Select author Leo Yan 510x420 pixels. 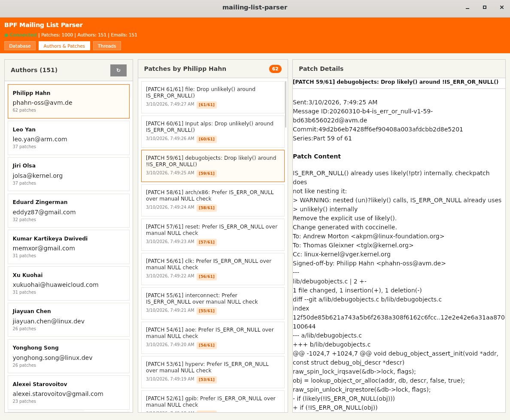coord(69,137)
